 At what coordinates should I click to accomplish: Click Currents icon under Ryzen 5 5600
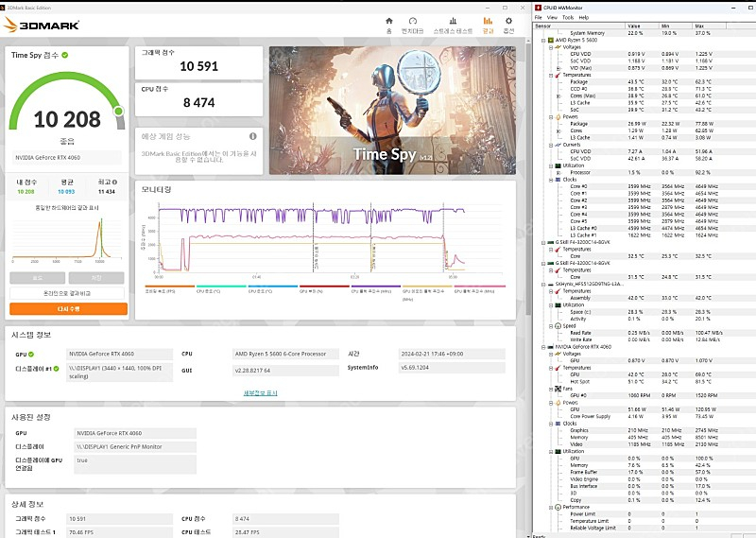(x=558, y=145)
